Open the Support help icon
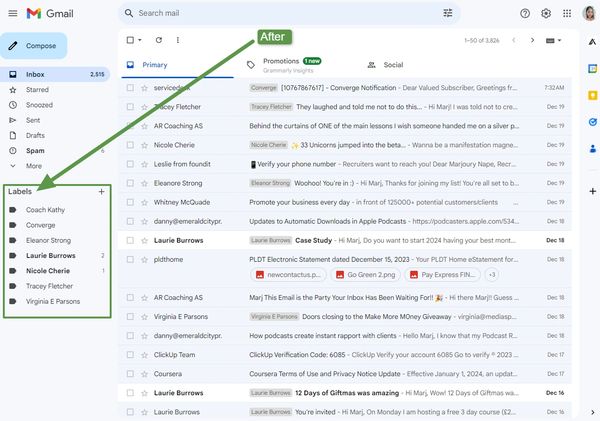Viewport: 600px width, 421px height. coord(525,13)
